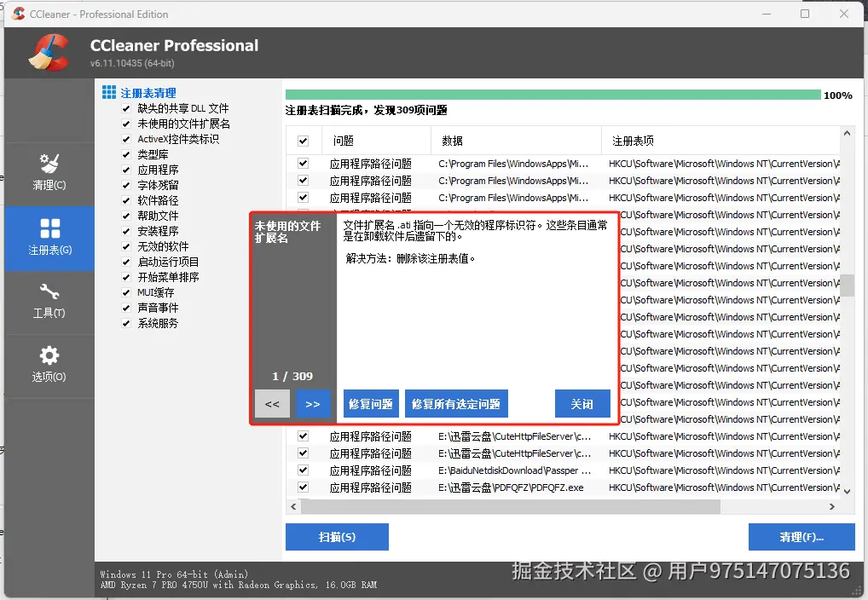The height and width of the screenshot is (600, 868).
Task: Click the CCleaner broom logo in header
Action: (x=49, y=53)
